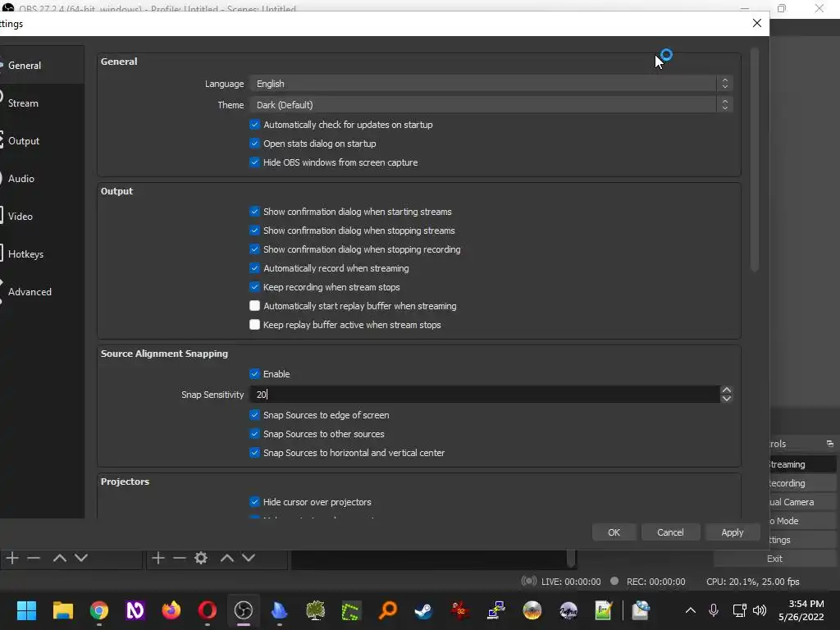Viewport: 840px width, 630px height.
Task: Toggle confirmation dialog when stopping recording
Action: (254, 249)
